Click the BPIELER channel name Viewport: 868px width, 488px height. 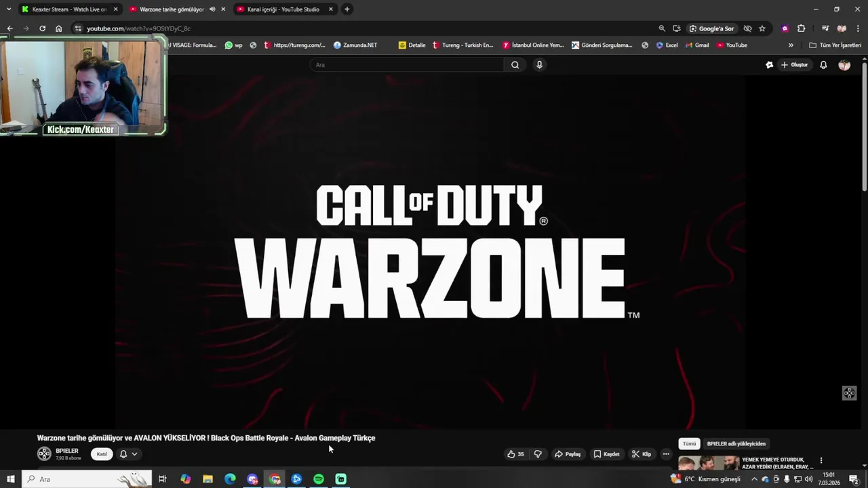(x=67, y=451)
